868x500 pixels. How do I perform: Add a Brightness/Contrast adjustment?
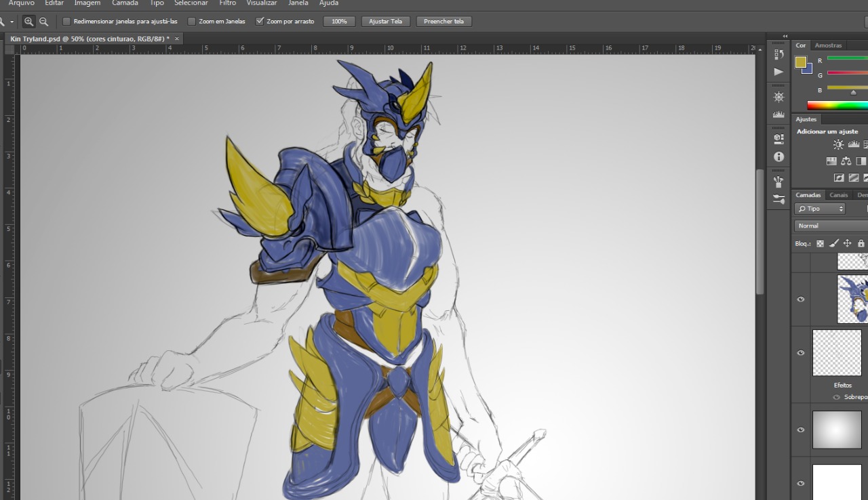838,144
